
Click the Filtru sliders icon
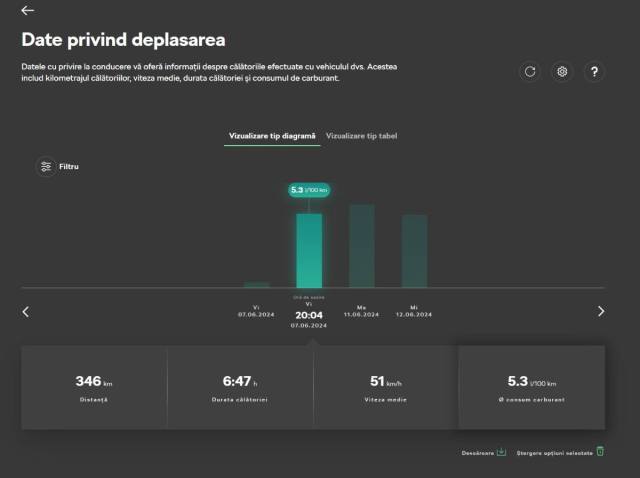pos(46,166)
